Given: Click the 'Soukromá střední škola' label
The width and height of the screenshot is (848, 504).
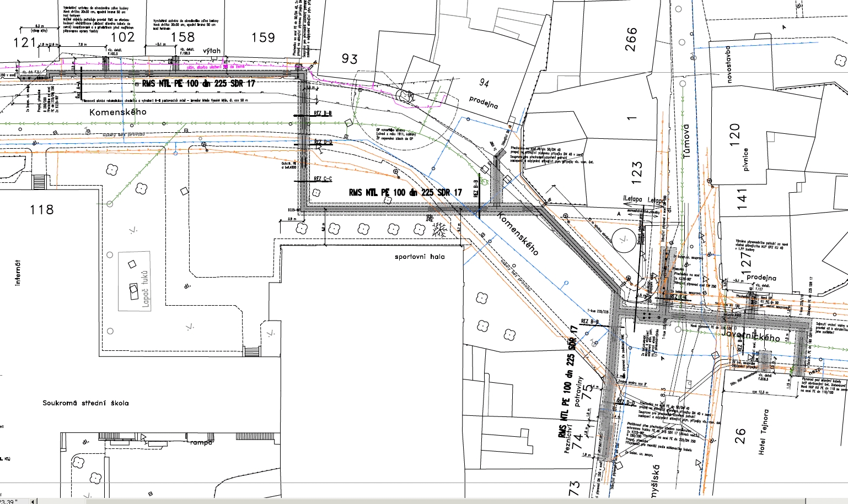Looking at the screenshot, I should click(85, 403).
